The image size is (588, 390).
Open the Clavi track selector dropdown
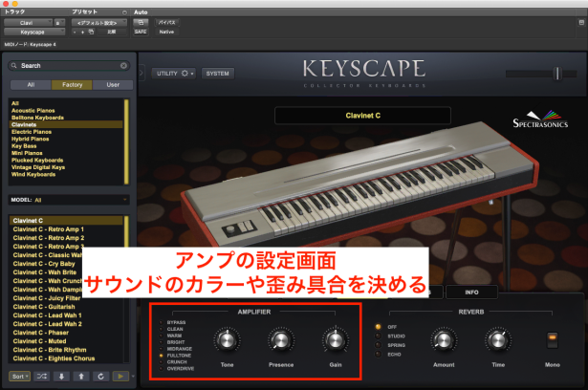28,23
